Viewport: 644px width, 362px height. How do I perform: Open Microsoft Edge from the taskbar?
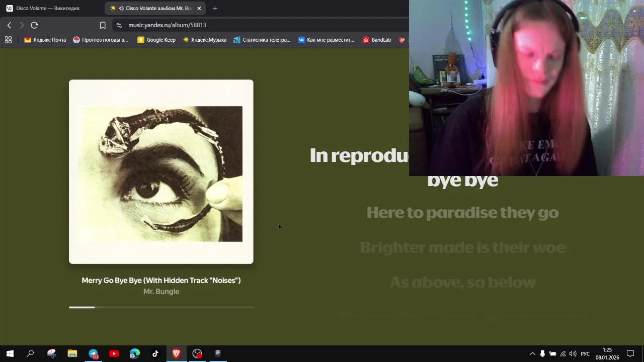pyautogui.click(x=135, y=353)
